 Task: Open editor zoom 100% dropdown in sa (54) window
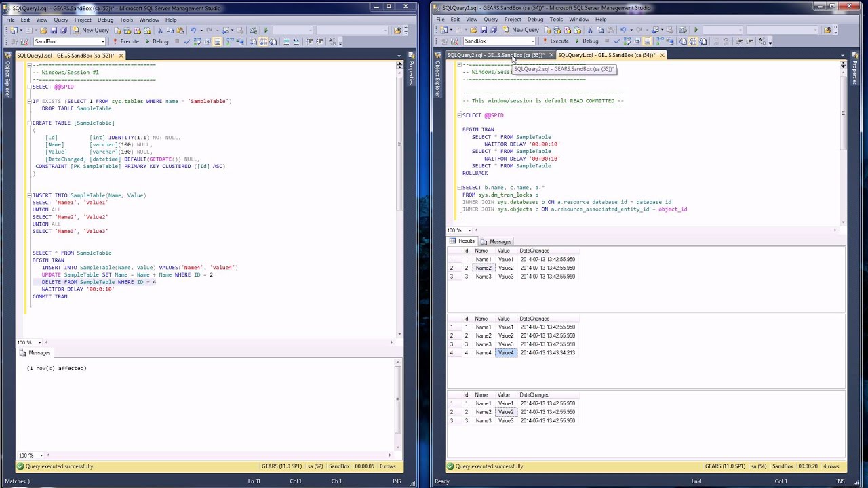tap(468, 230)
